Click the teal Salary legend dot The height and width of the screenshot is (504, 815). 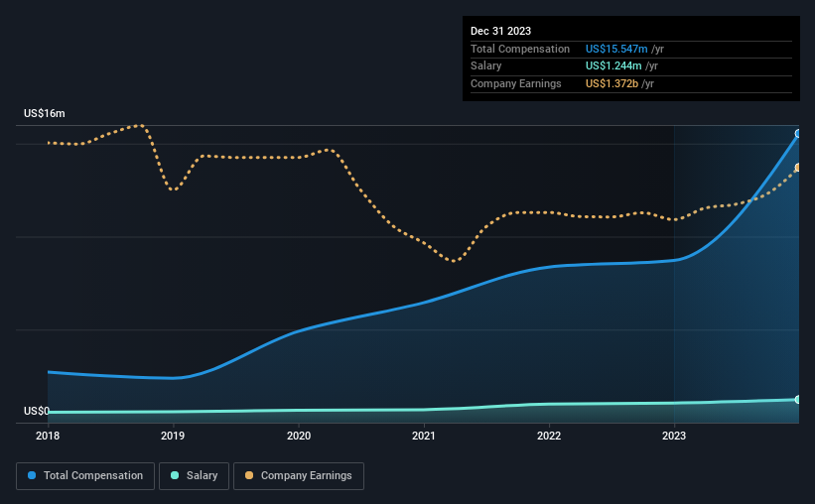[175, 475]
